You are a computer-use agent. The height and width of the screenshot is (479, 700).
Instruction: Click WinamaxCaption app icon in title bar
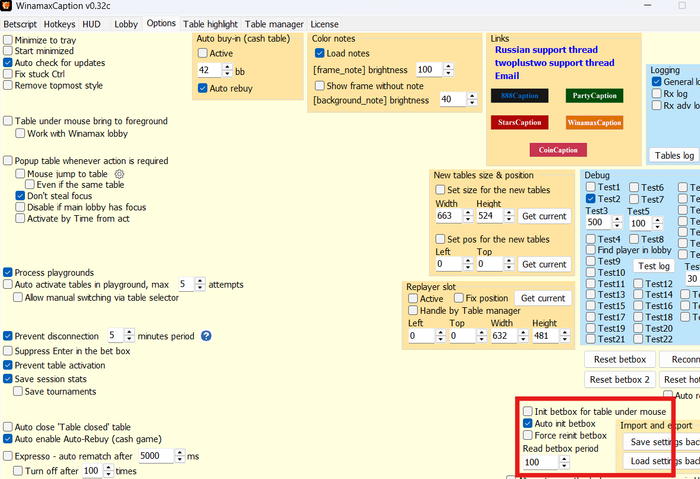coord(6,6)
